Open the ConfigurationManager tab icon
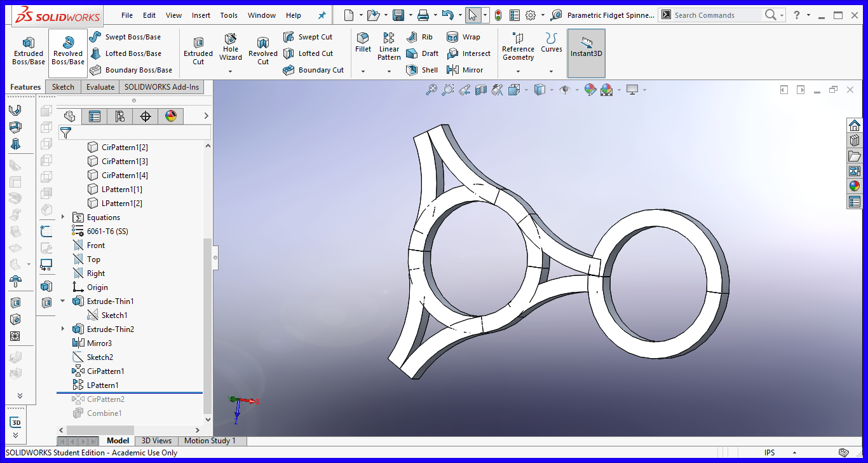The width and height of the screenshot is (868, 463). [120, 116]
